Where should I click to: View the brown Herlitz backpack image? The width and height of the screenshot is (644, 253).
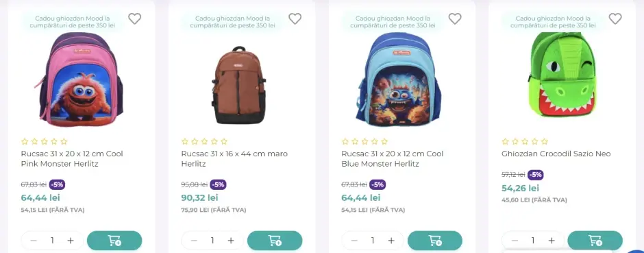238,85
